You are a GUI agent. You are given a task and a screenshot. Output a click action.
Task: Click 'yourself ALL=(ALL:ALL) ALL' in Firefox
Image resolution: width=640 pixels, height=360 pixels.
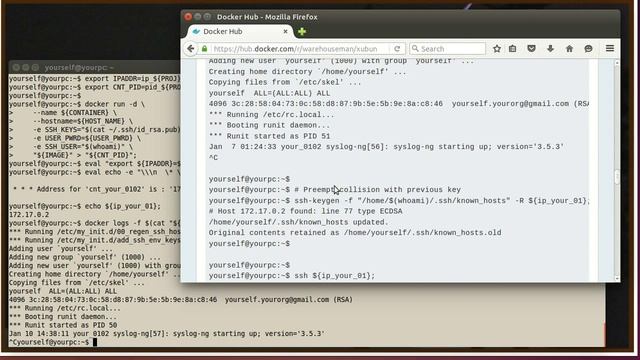pyautogui.click(x=269, y=93)
